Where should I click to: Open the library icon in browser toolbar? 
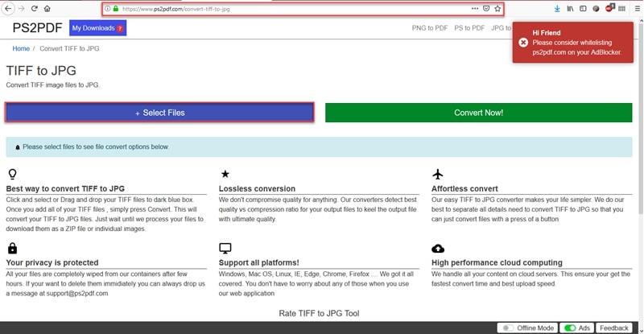571,8
